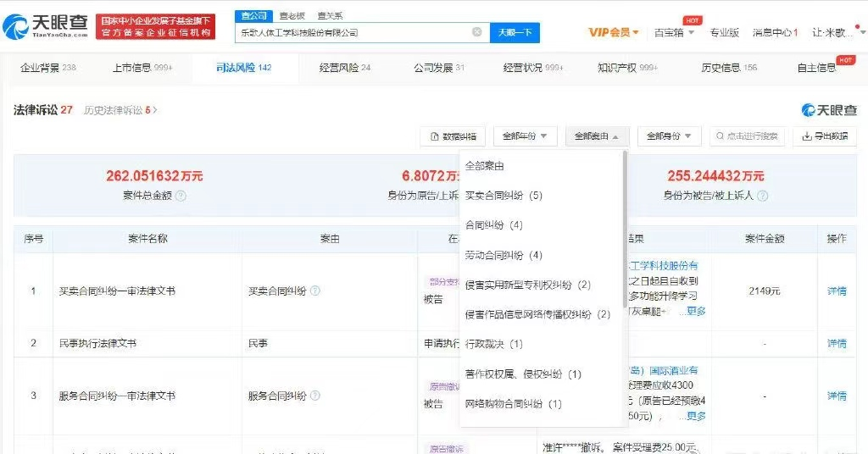Click 民事执行法律文书 case name
Viewport: 868px width, 454px height.
coord(97,343)
